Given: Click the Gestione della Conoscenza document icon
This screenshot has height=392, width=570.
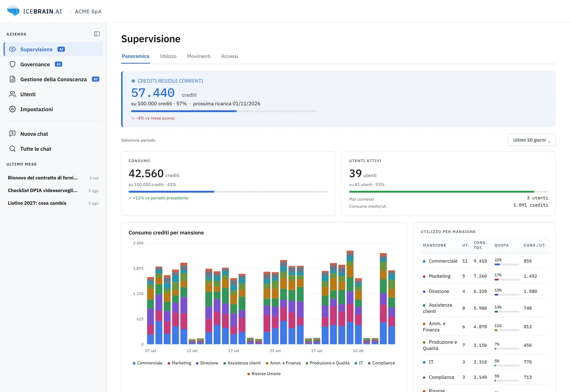Looking at the screenshot, I should 12,79.
